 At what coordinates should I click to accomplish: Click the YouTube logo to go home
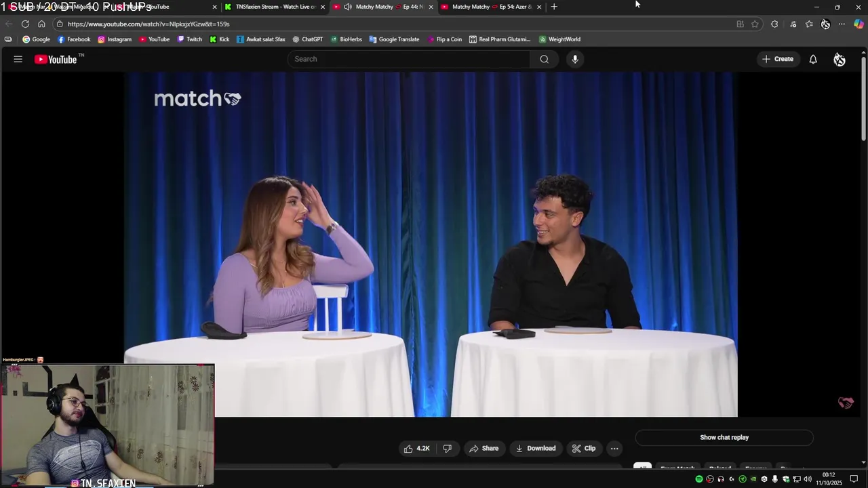56,60
